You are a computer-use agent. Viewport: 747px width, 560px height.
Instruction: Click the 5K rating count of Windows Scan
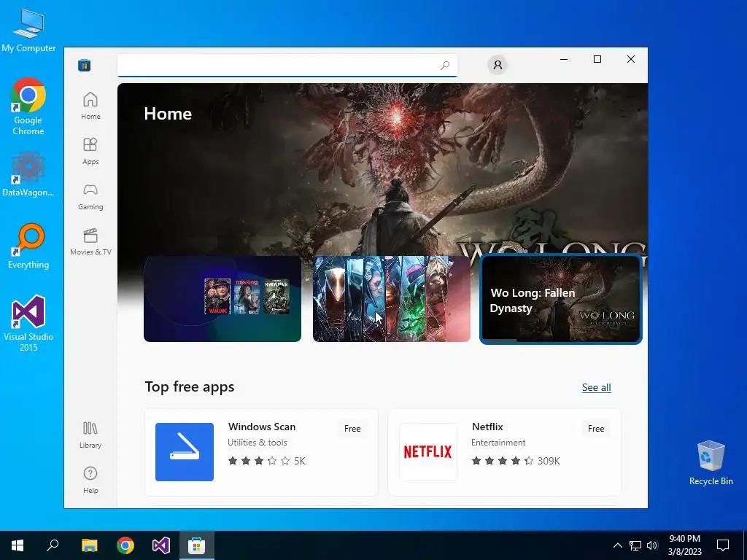(300, 461)
